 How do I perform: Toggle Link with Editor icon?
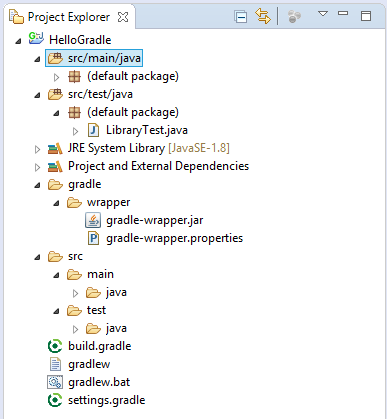[263, 16]
